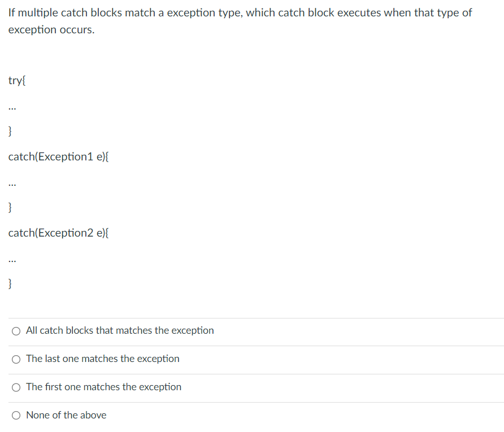Viewport: 504px width, 432px height.
Task: Click the closing brace of Exception2 catch block
Action: 10,284
